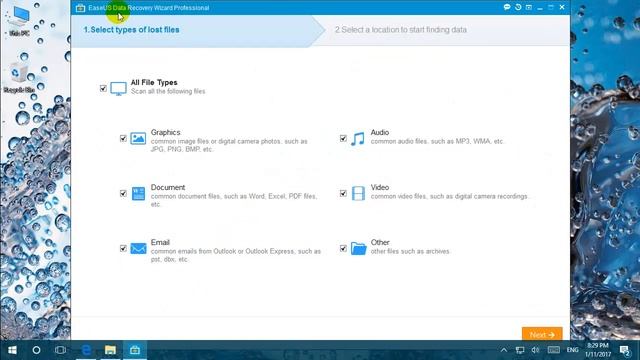Click the Email envelope icon
The width and height of the screenshot is (640, 360).
coord(138,248)
